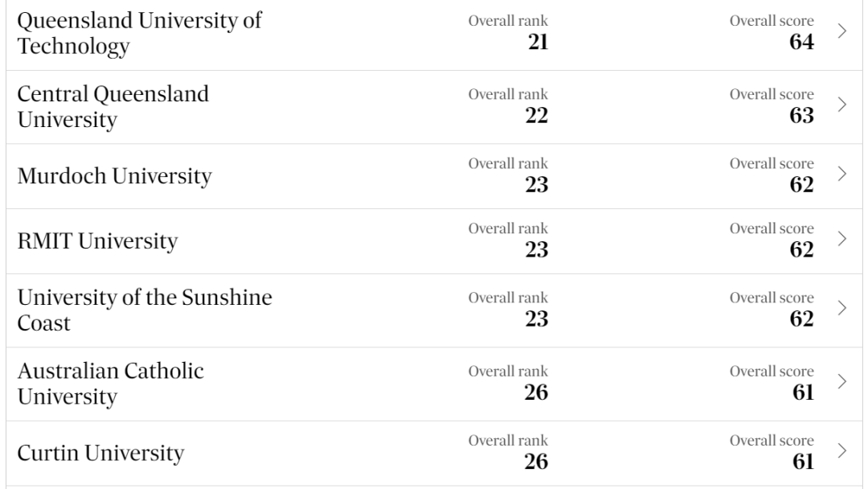Screen dimensions: 868x489
Task: Click Australian Catholic University's overall rank 26
Action: 537,392
